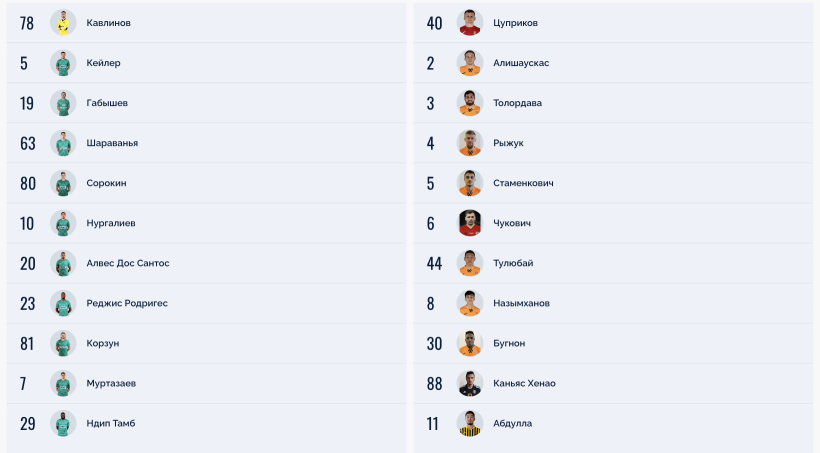Viewport: 820px width, 453px height.
Task: Click the Муртазаев name link
Action: (x=112, y=383)
